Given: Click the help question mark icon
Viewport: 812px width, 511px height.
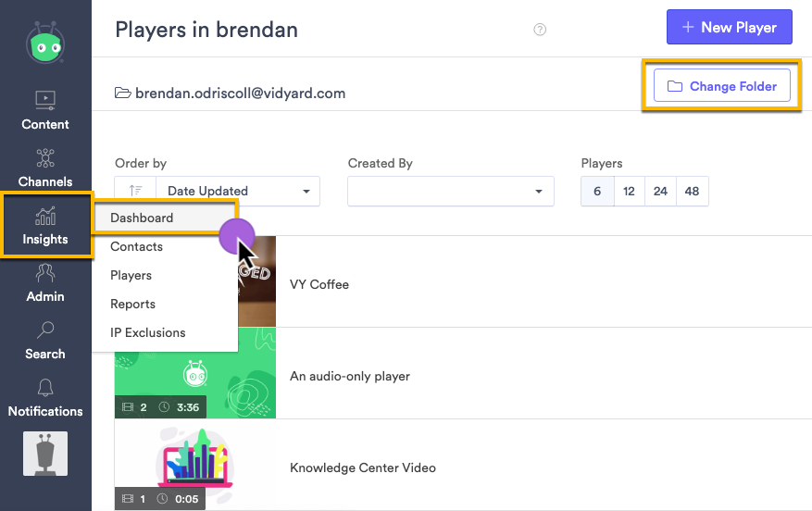Looking at the screenshot, I should 540,30.
